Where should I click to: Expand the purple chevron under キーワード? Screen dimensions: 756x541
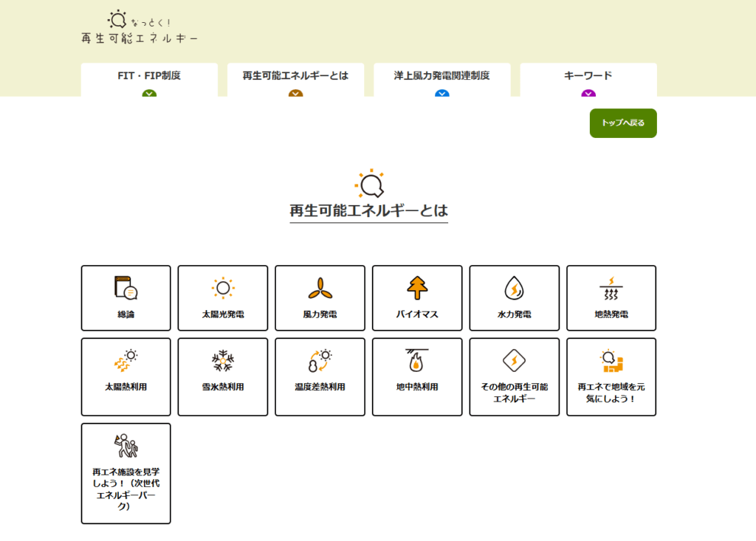588,94
